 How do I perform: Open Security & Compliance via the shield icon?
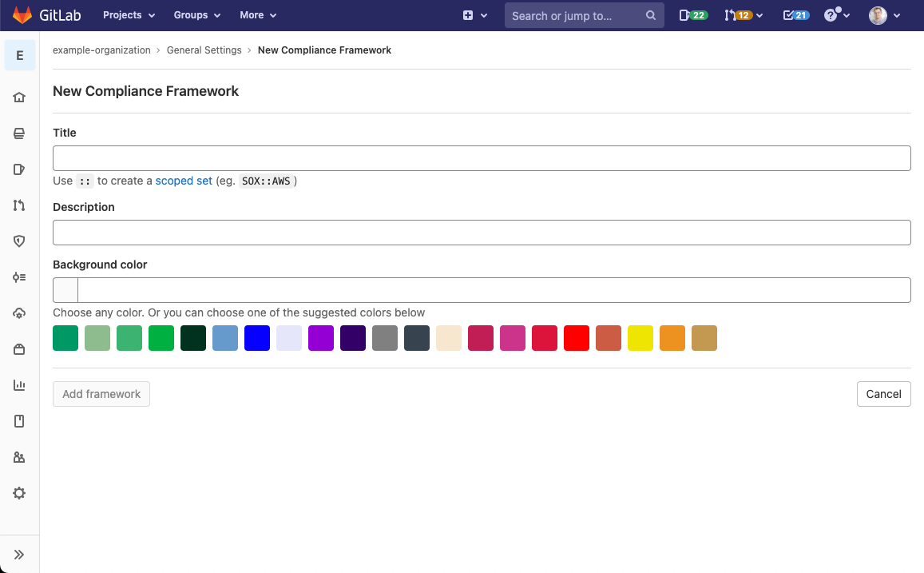pos(19,241)
